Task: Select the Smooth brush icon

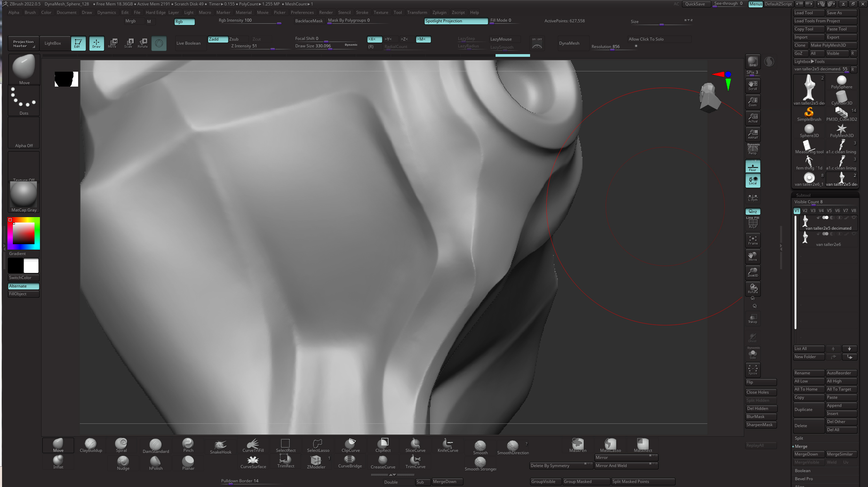Action: 480,447
